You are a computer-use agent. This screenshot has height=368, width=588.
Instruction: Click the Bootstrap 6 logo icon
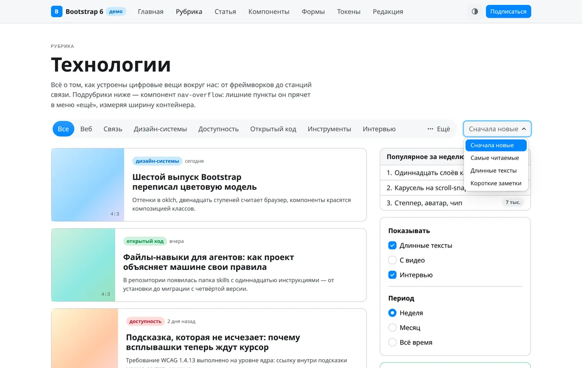pos(57,11)
